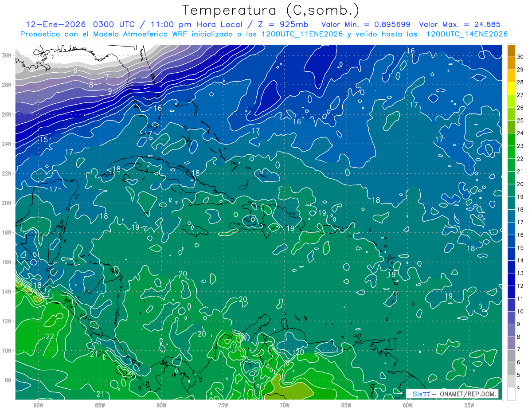Click the color bar label '10'
The height and width of the screenshot is (411, 532).
click(x=521, y=311)
